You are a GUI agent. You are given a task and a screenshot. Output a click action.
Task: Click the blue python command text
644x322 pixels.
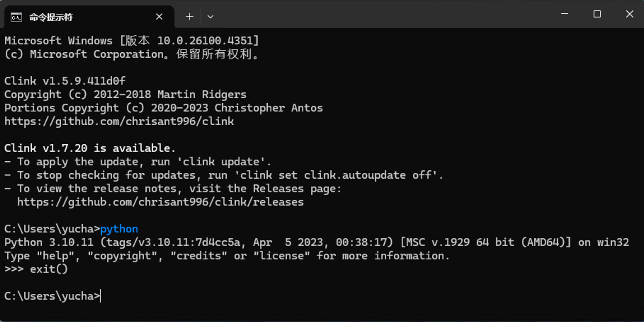[119, 229]
